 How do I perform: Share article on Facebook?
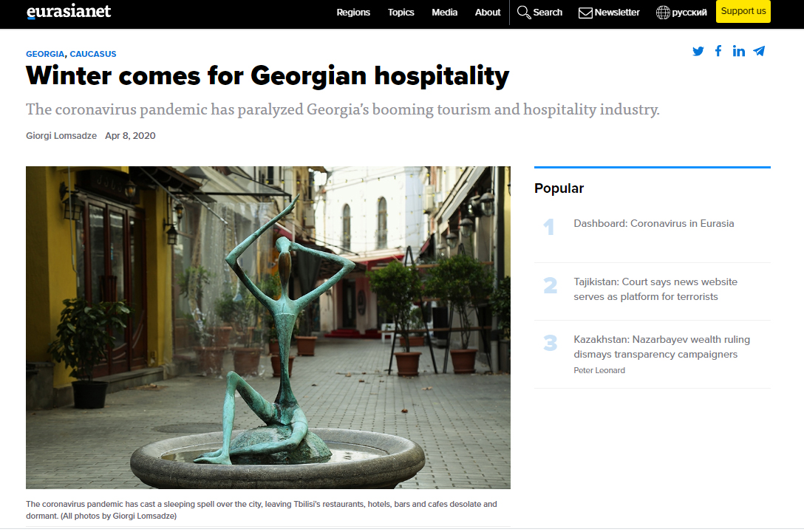(x=718, y=51)
